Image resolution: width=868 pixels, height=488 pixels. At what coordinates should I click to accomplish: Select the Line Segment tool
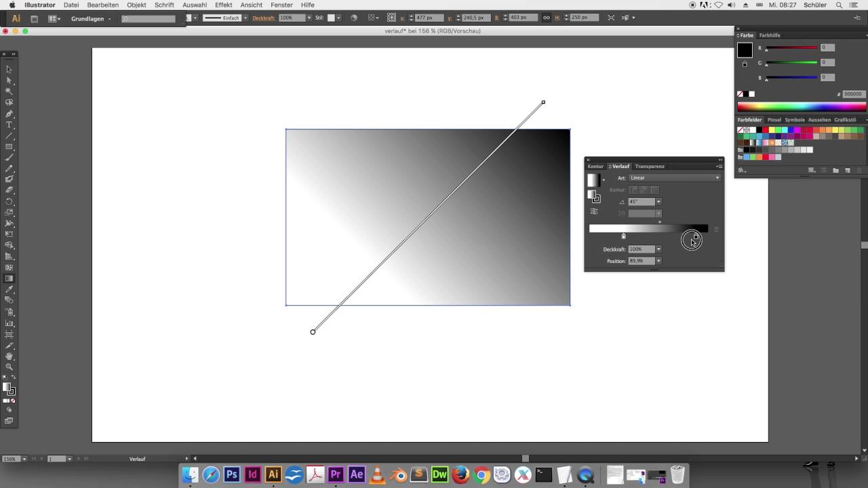(9, 136)
